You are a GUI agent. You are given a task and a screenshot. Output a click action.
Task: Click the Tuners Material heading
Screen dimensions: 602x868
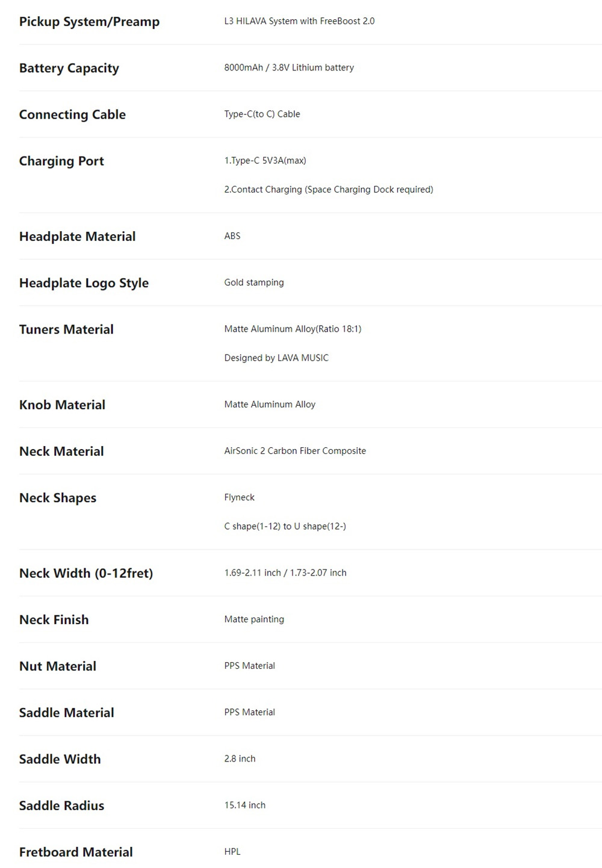(66, 329)
